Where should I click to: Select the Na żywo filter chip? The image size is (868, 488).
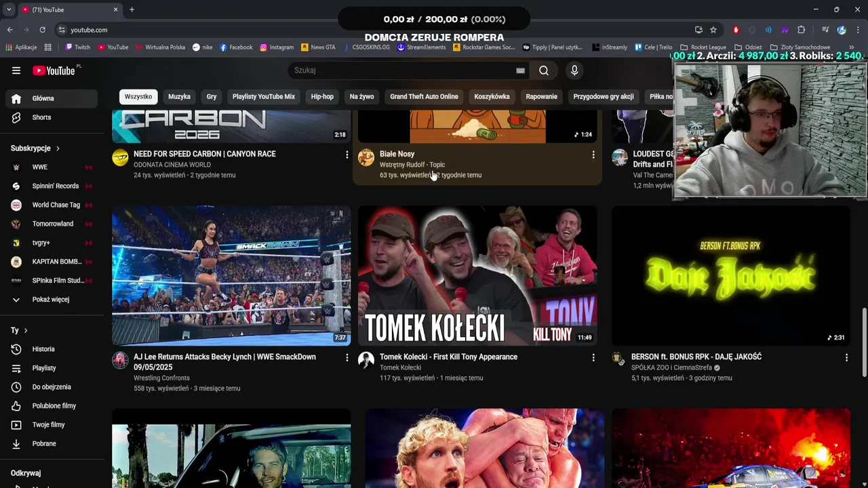361,97
